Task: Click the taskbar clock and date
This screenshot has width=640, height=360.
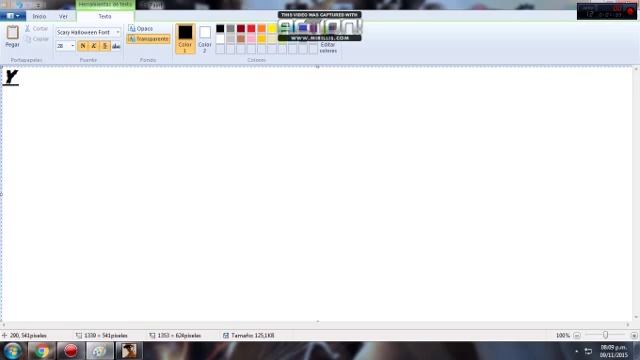Action: pos(613,351)
